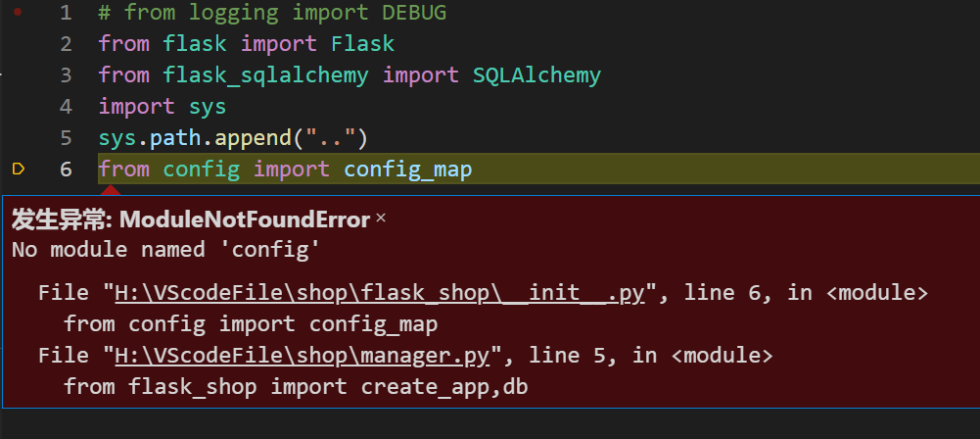The image size is (980, 439).
Task: Close the ModuleNotFoundError exception widget
Action: coord(380,219)
